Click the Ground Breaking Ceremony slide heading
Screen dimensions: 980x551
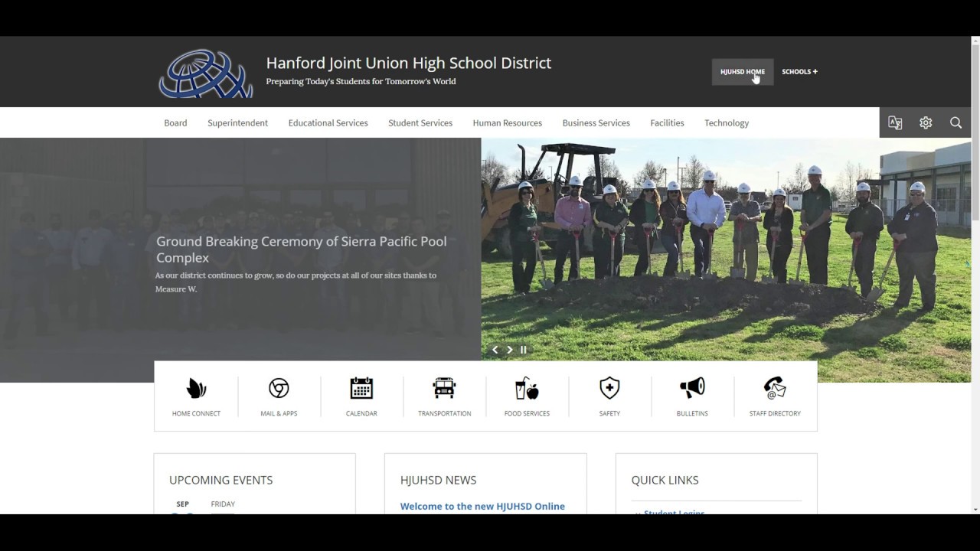[302, 249]
